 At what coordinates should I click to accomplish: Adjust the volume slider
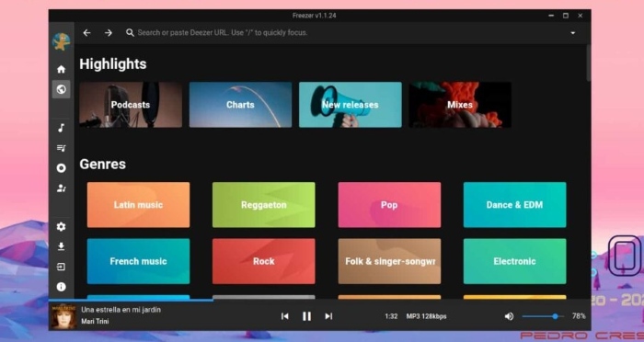pos(543,316)
